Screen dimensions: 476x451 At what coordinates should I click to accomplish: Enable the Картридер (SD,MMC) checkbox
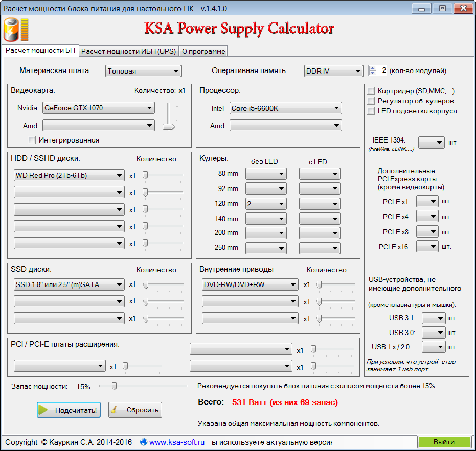point(371,91)
